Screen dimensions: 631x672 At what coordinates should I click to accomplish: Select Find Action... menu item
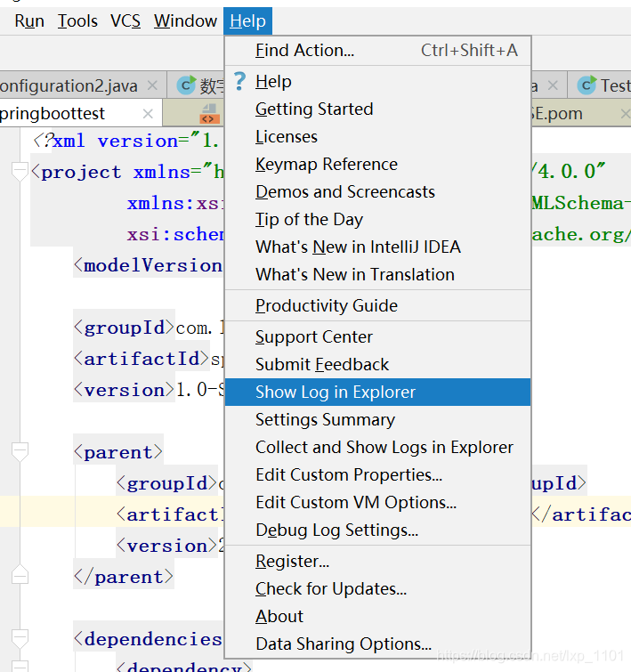pos(377,51)
